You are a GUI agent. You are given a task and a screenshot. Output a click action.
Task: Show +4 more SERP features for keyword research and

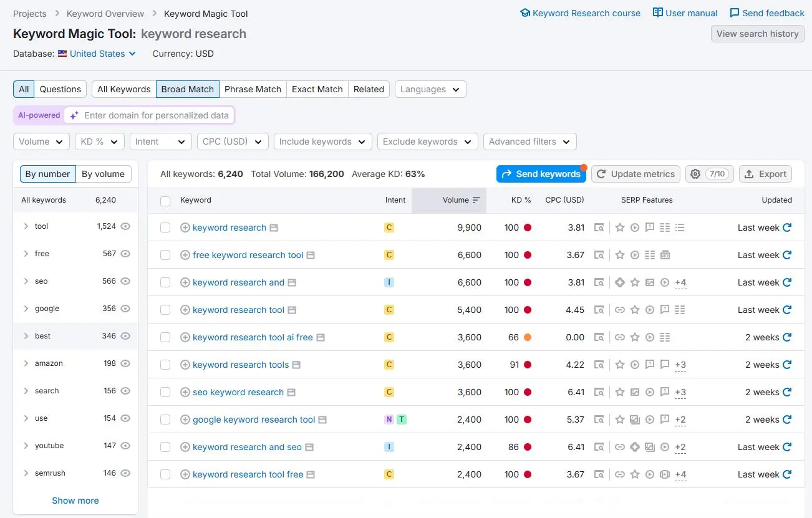[680, 282]
